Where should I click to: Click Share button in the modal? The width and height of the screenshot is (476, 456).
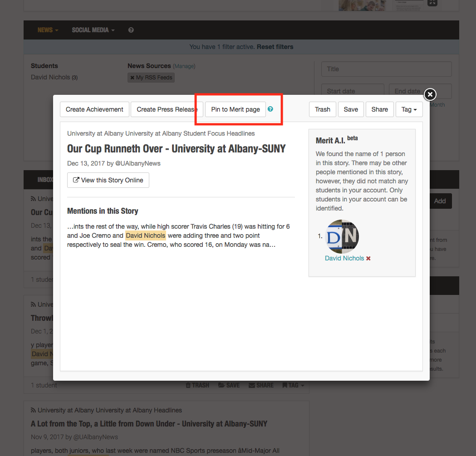(379, 109)
